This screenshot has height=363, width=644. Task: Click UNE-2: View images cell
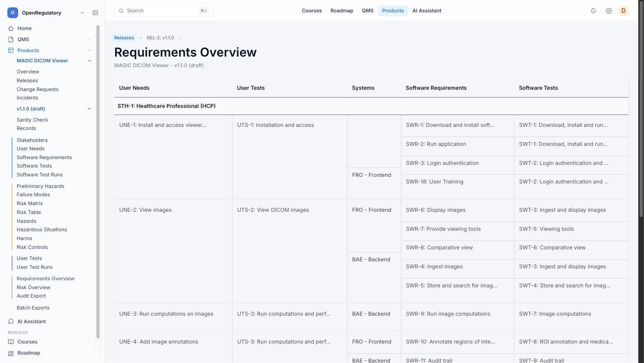point(173,252)
